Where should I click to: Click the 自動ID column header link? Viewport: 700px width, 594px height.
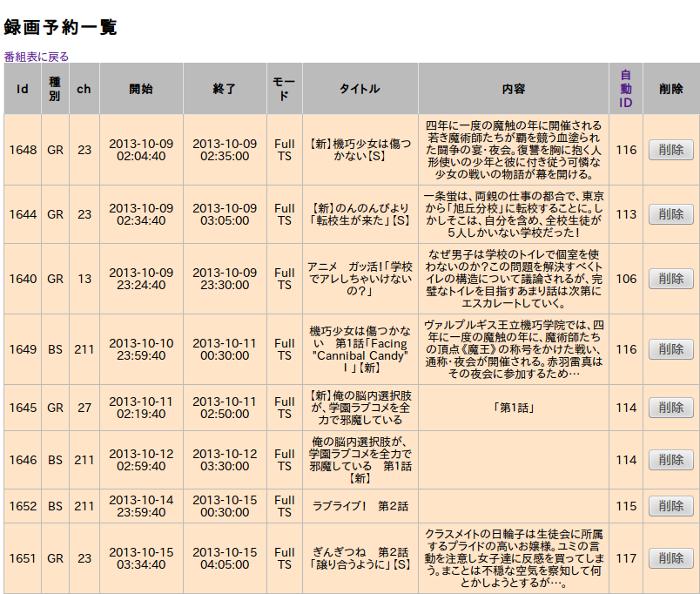[x=626, y=89]
